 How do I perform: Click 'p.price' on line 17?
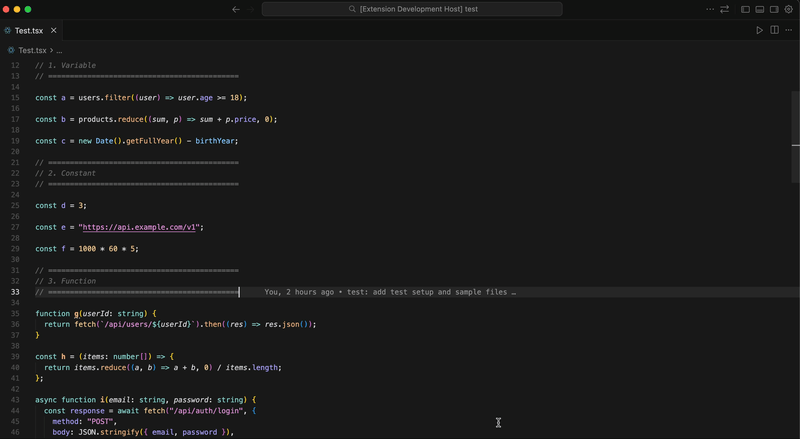point(241,119)
